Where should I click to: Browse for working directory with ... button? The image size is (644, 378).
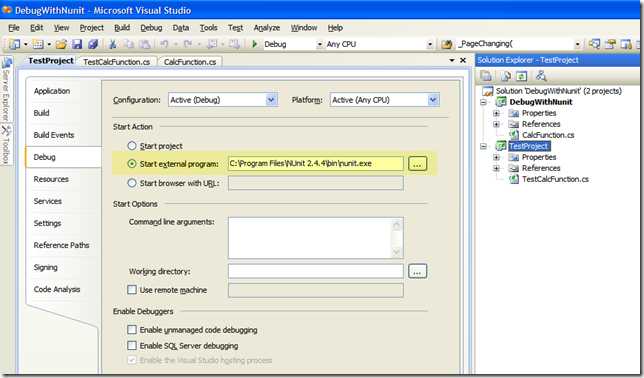click(417, 271)
